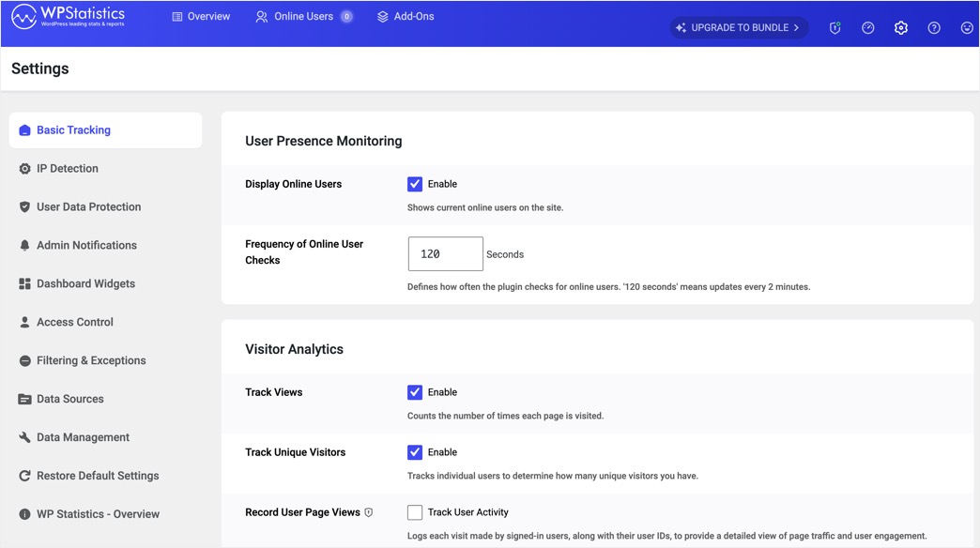Viewport: 980px width, 548px height.
Task: Click the "Visitor Analytics" heading
Action: click(294, 349)
